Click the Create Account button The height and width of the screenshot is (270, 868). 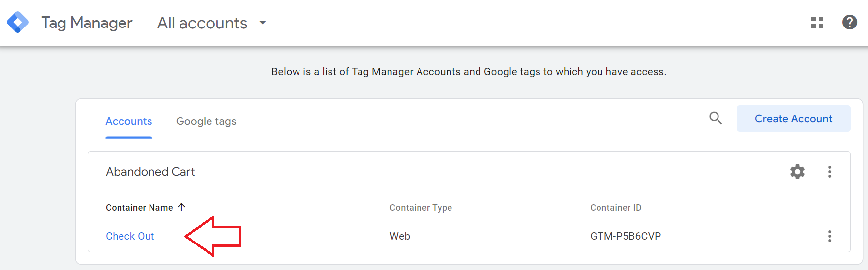coord(793,118)
